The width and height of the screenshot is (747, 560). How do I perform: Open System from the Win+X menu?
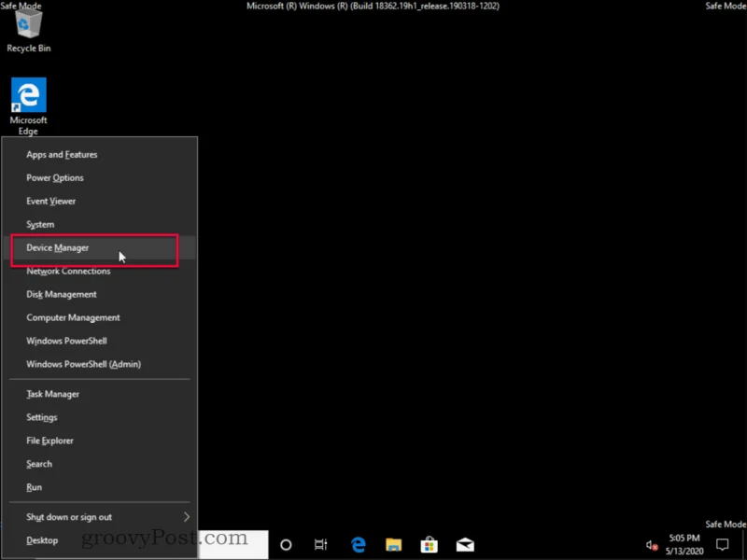coord(100,224)
